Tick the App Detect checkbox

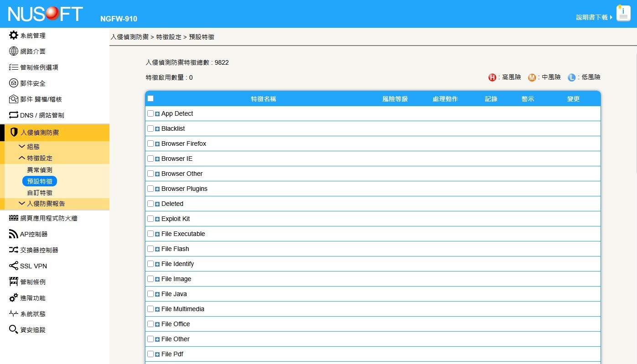pyautogui.click(x=150, y=113)
